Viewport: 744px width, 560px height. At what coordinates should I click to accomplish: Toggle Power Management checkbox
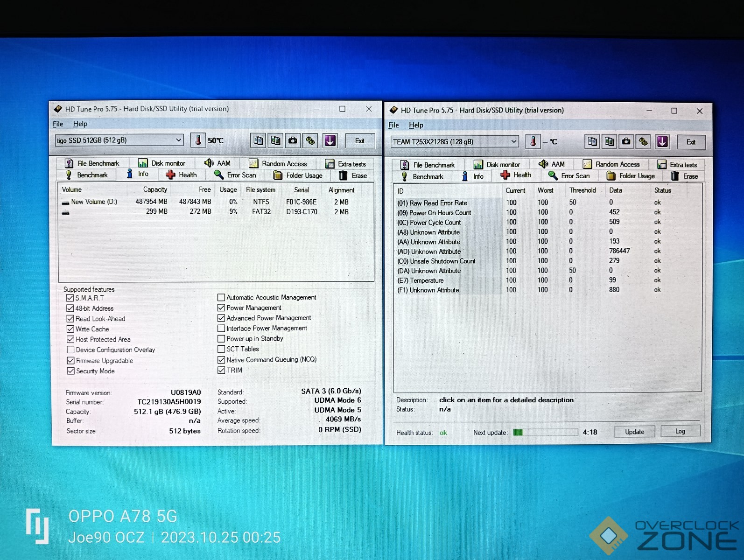(221, 308)
